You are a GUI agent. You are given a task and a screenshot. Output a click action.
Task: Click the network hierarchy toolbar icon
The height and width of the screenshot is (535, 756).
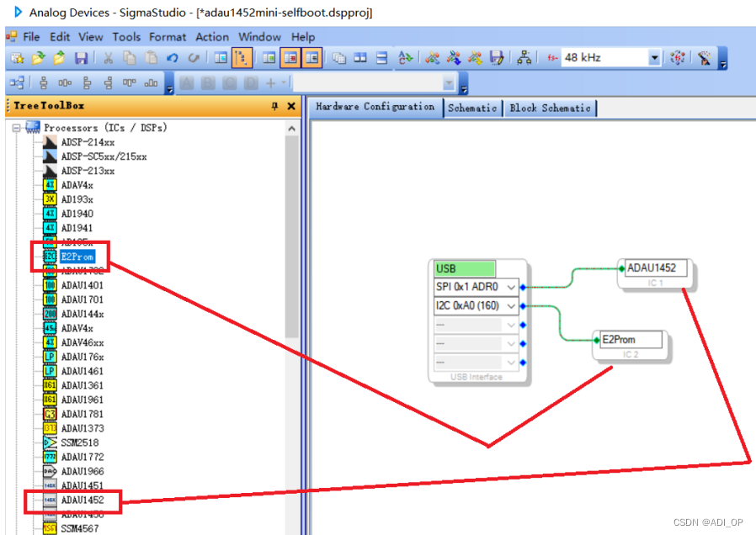coord(524,58)
